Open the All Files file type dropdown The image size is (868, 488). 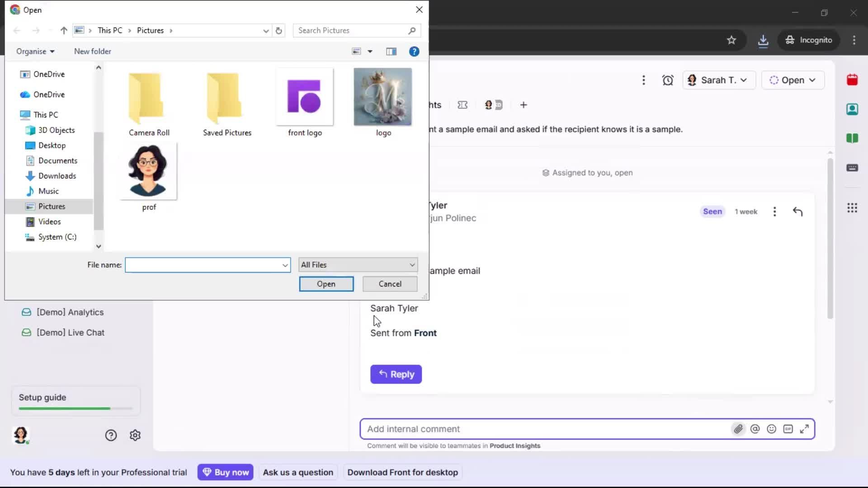358,265
